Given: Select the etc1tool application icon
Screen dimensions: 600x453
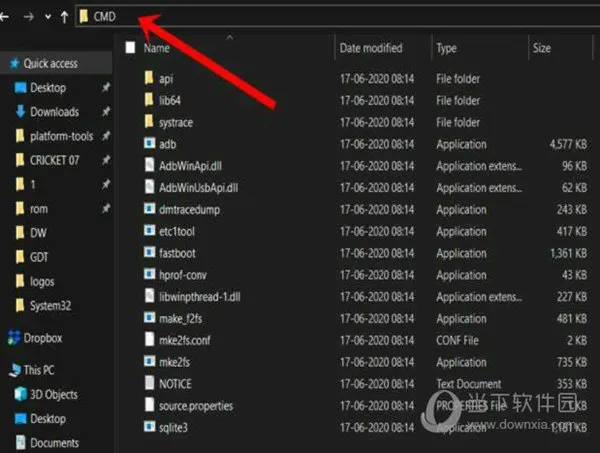Looking at the screenshot, I should click(150, 230).
